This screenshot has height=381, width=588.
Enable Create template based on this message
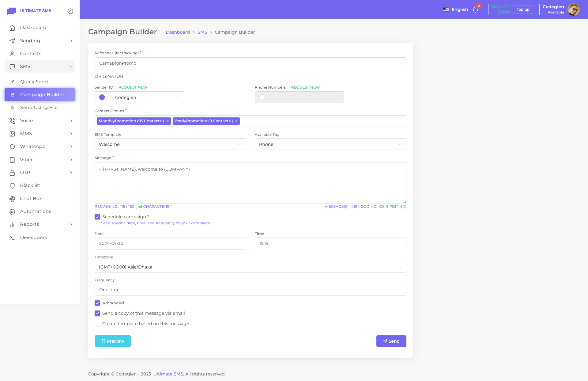97,324
